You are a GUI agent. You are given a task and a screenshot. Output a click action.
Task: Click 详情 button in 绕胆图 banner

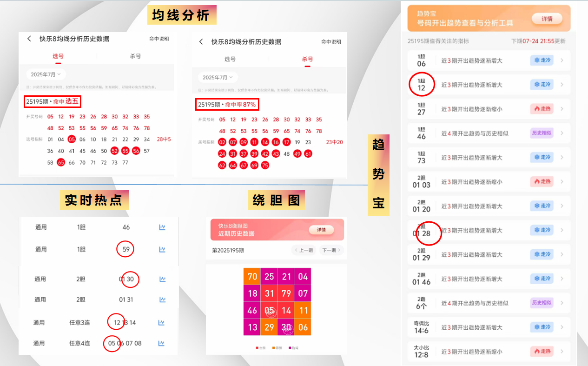321,230
